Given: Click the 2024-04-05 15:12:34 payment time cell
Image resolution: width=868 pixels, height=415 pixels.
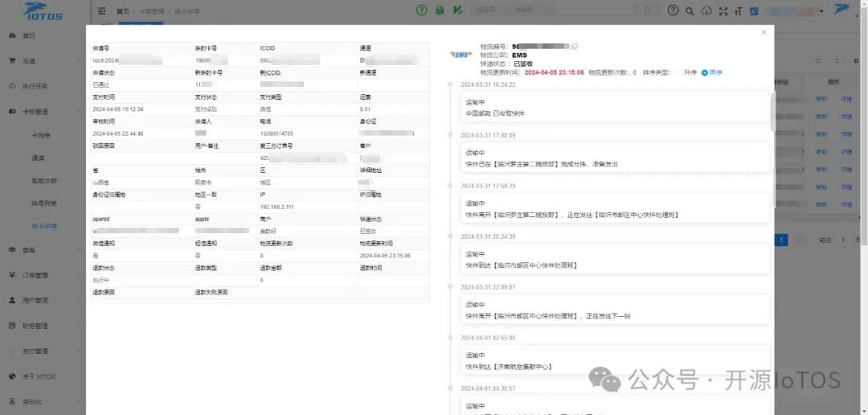Looking at the screenshot, I should tap(118, 109).
